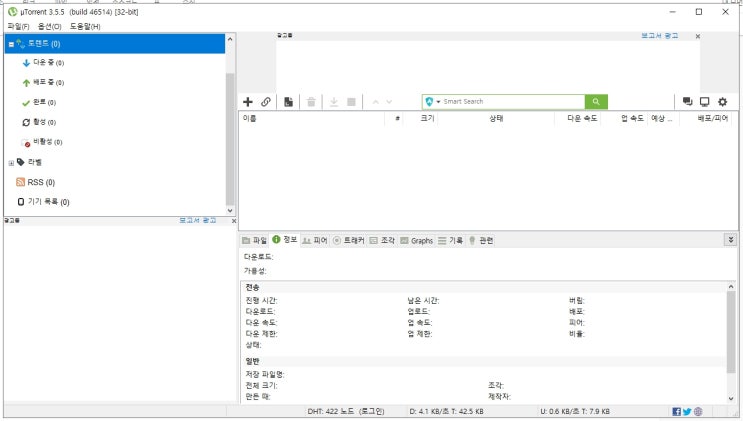Screen dimensions: 743x421
Task: Sort by the 이름 column header
Action: (312, 119)
